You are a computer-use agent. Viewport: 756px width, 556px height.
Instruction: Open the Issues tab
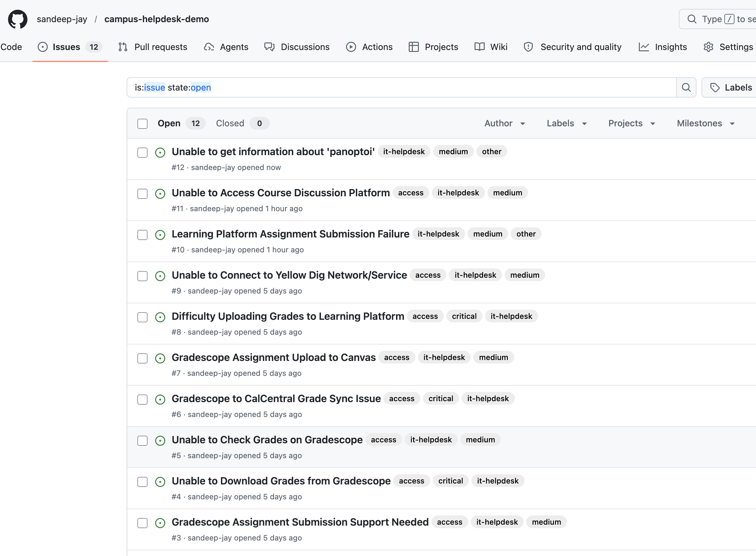point(70,47)
